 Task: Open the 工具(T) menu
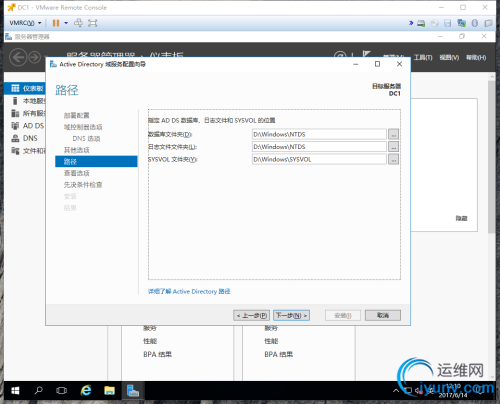tap(423, 58)
